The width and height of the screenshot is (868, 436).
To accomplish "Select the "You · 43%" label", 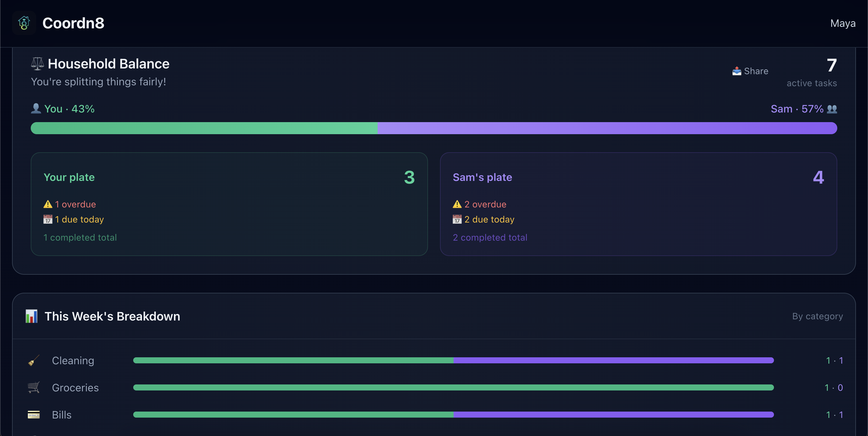I will click(69, 109).
